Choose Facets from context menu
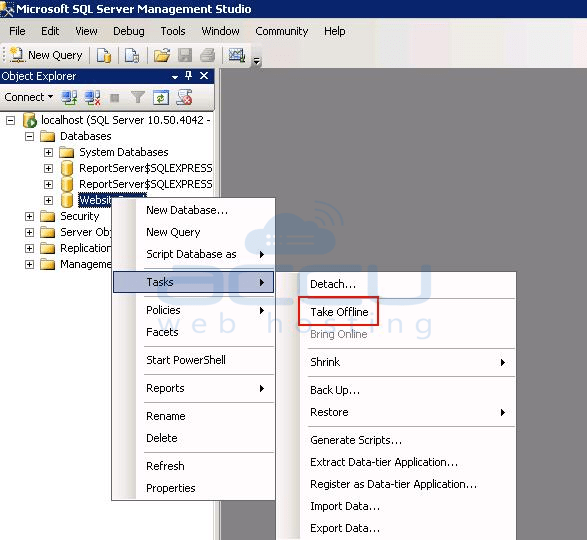 pyautogui.click(x=194, y=332)
